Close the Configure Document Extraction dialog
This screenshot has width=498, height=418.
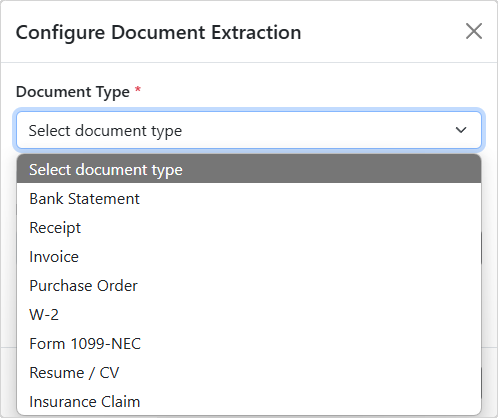click(x=474, y=31)
